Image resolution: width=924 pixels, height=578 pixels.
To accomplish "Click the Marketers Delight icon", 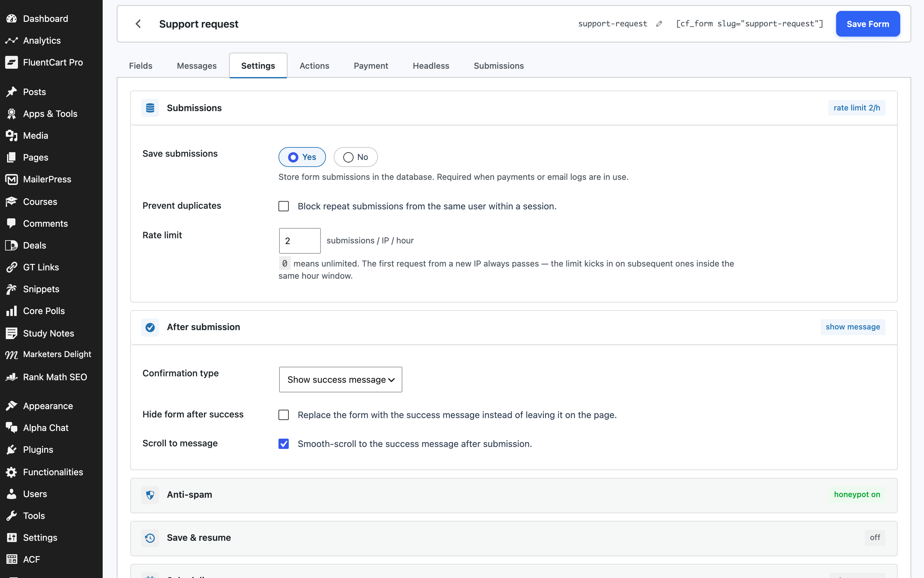I will (x=12, y=355).
